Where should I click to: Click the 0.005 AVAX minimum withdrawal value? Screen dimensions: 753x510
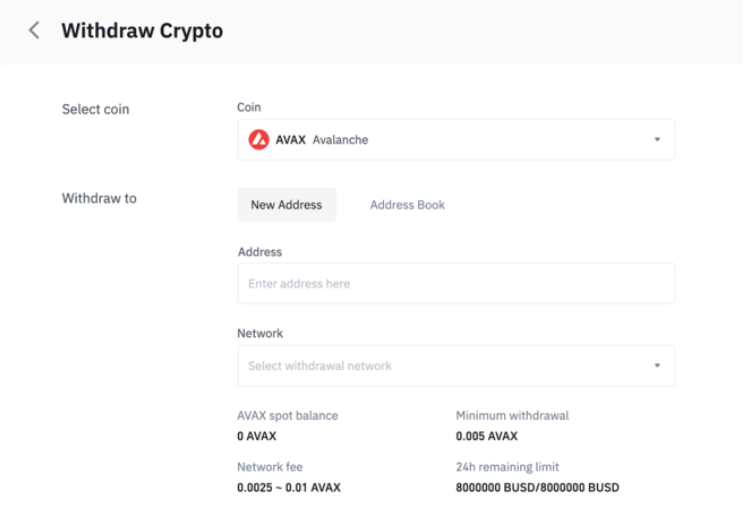(487, 436)
